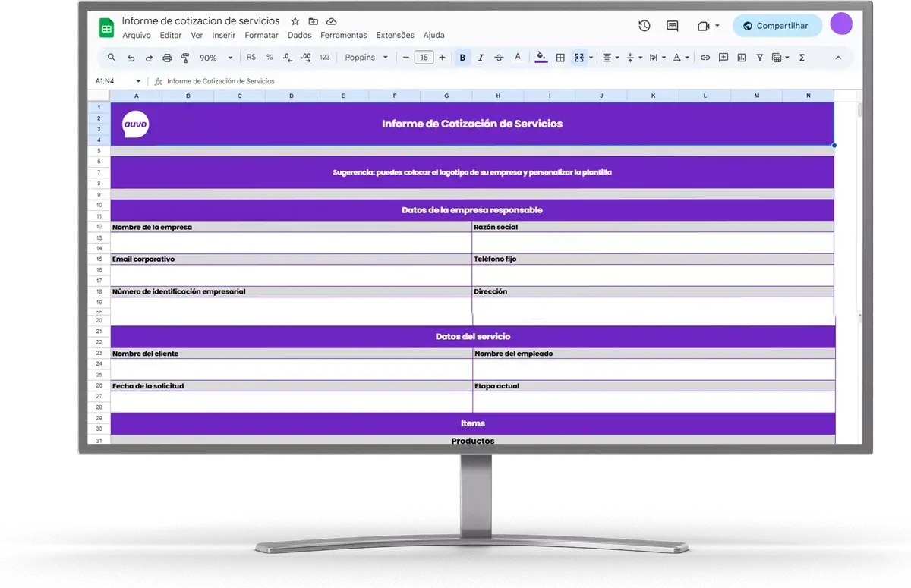Click the auvo logo image
911x588 pixels.
(136, 124)
